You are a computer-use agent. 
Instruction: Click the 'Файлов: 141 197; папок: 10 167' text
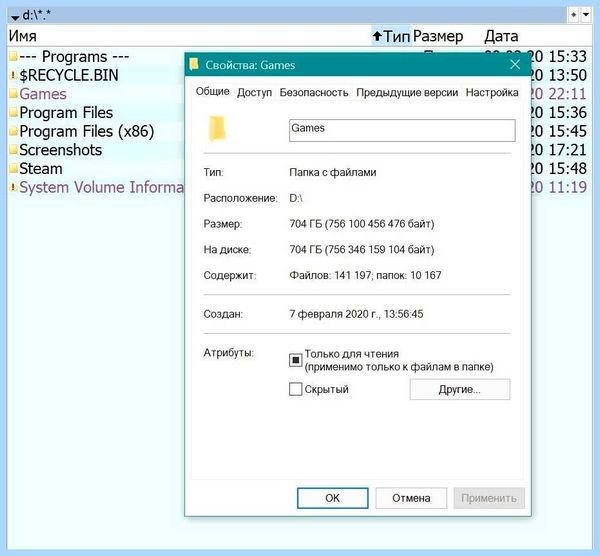click(x=365, y=275)
